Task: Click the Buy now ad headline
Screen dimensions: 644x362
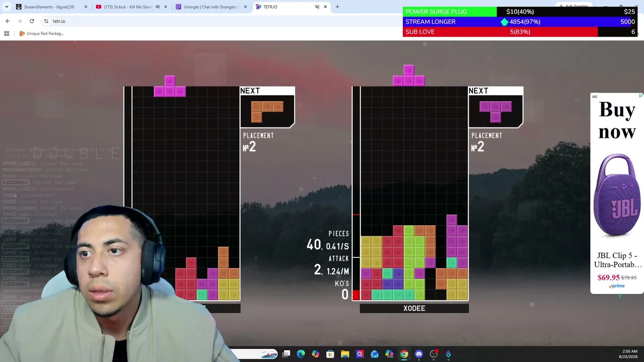Action: [617, 121]
